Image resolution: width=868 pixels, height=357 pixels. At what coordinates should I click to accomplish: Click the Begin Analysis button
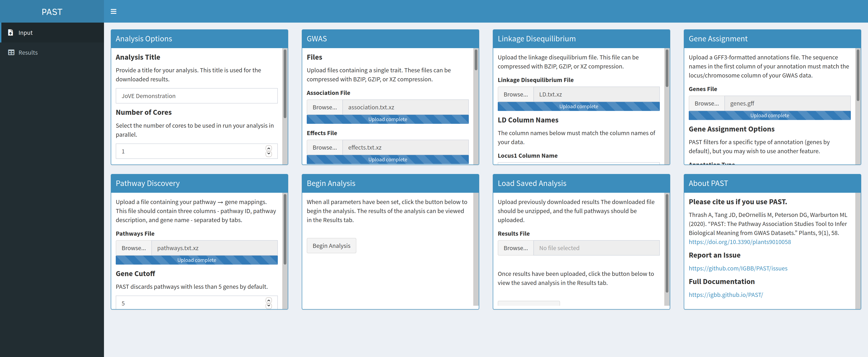click(x=331, y=246)
